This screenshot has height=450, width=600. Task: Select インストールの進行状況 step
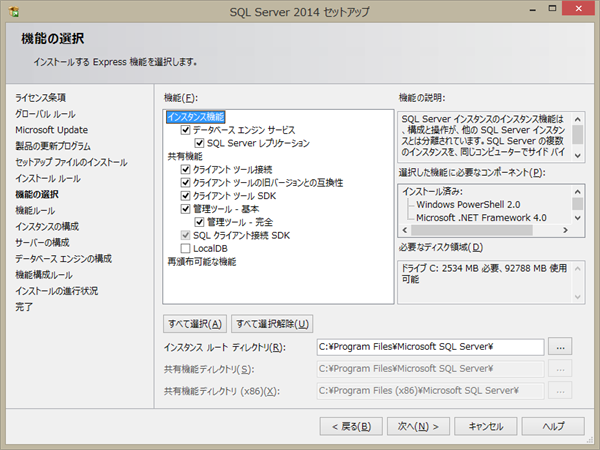[x=57, y=291]
